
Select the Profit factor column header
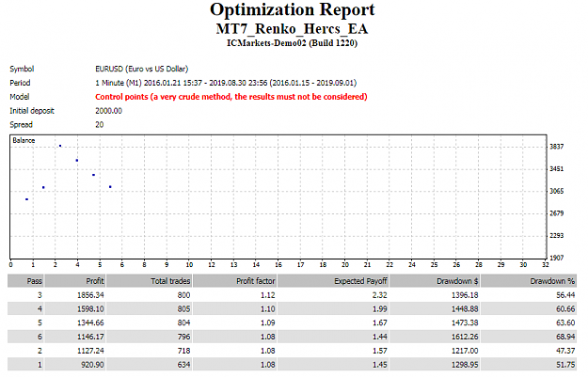click(x=235, y=281)
